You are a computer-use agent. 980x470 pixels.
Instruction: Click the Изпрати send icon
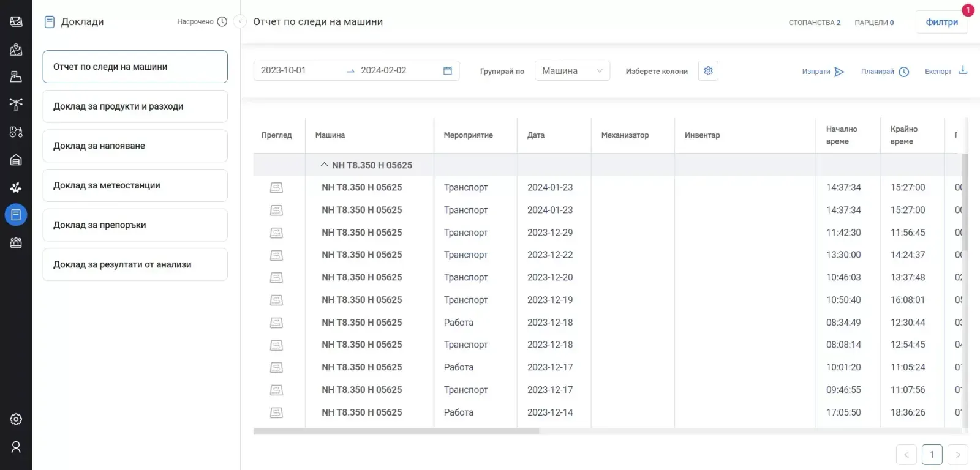point(839,72)
